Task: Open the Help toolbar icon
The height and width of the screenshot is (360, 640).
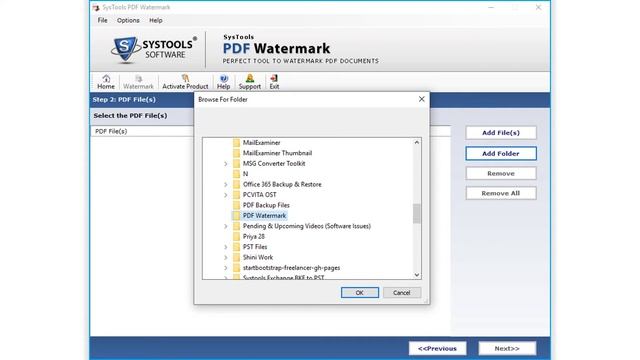Action: 223,82
